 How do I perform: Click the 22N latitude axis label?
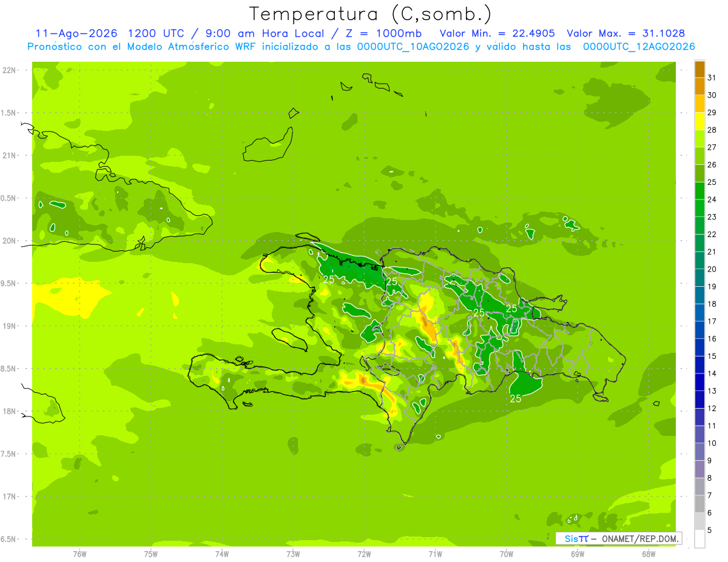[10, 70]
